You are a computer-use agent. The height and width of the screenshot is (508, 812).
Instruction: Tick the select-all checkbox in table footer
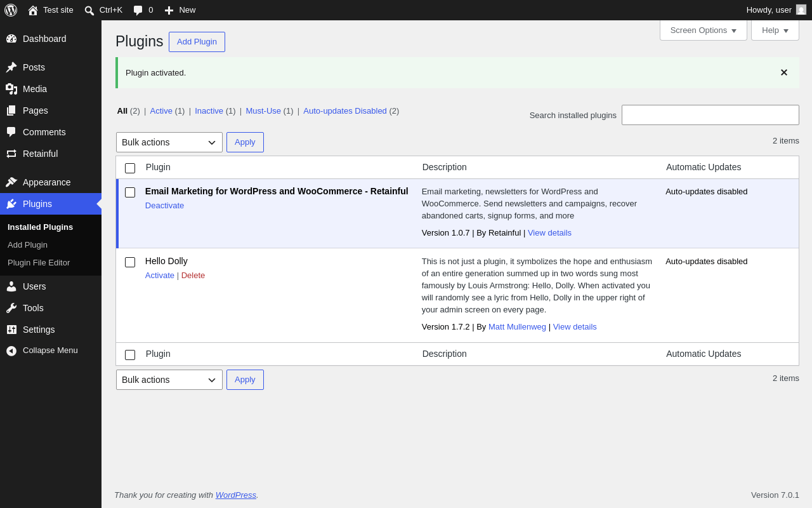[130, 355]
